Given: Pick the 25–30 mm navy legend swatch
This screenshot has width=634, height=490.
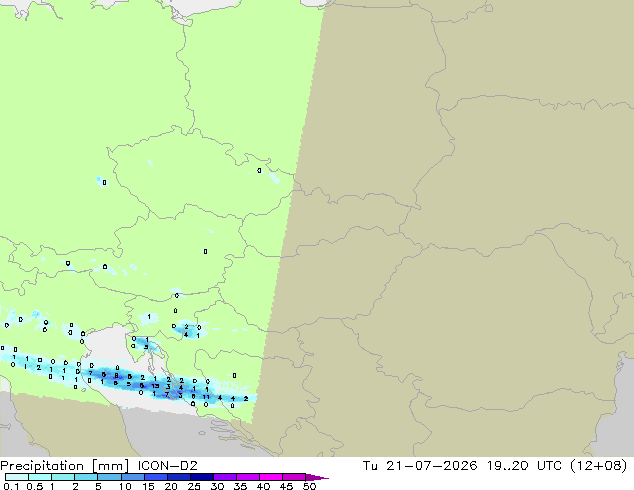Looking at the screenshot, I should click(201, 477).
